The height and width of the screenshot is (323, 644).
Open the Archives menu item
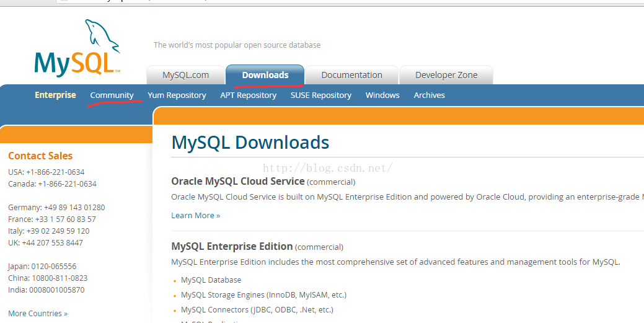[x=429, y=95]
